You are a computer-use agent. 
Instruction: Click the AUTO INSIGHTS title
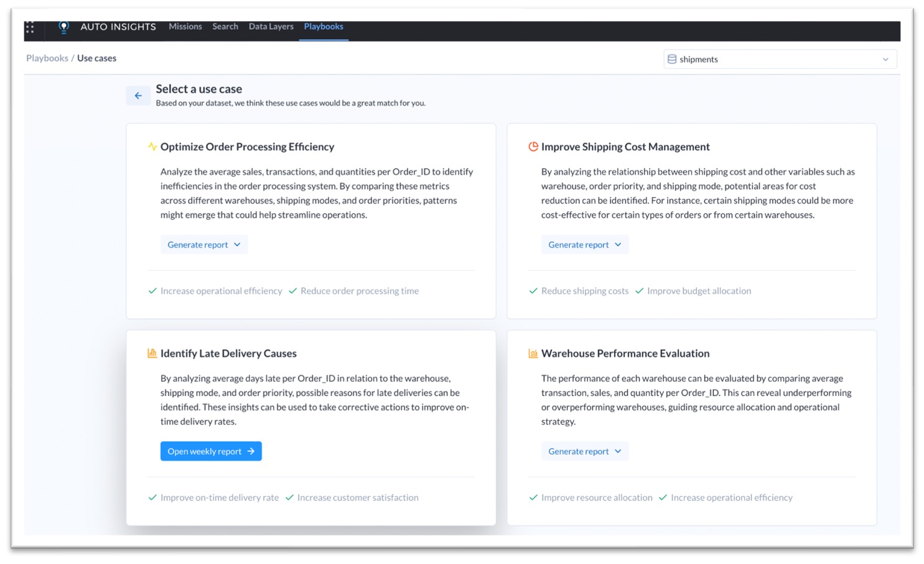coord(118,27)
